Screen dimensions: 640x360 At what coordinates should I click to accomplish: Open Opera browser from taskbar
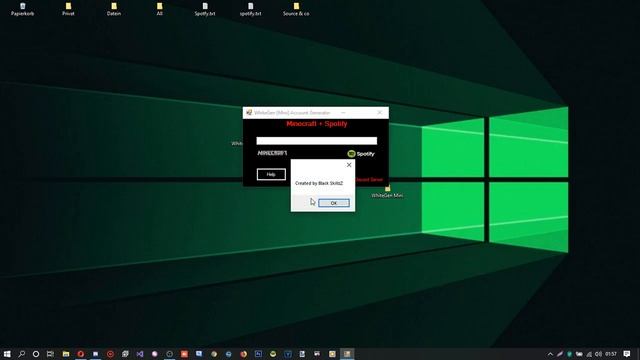(80, 354)
